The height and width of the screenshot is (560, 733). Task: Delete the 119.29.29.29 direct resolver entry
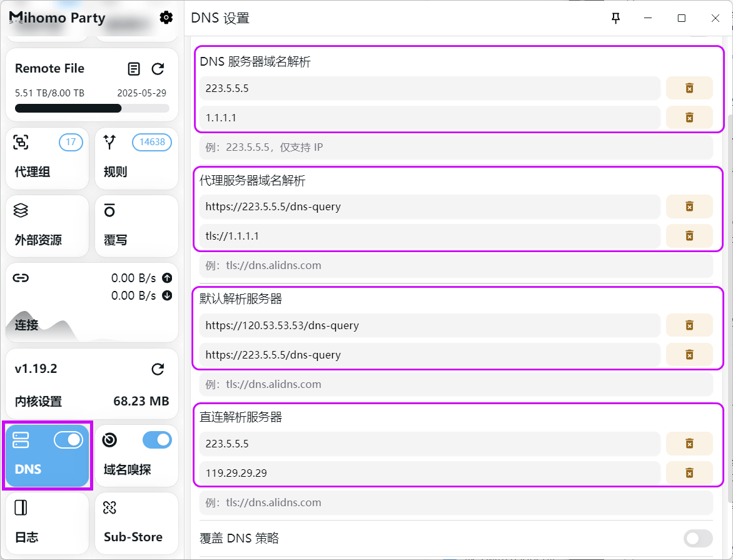pos(689,473)
